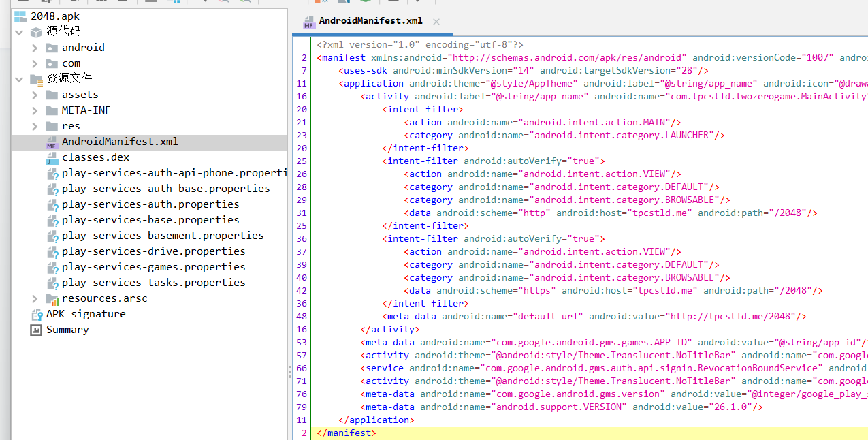This screenshot has height=440, width=868.
Task: Click line number 31 in gutter
Action: click(x=302, y=213)
